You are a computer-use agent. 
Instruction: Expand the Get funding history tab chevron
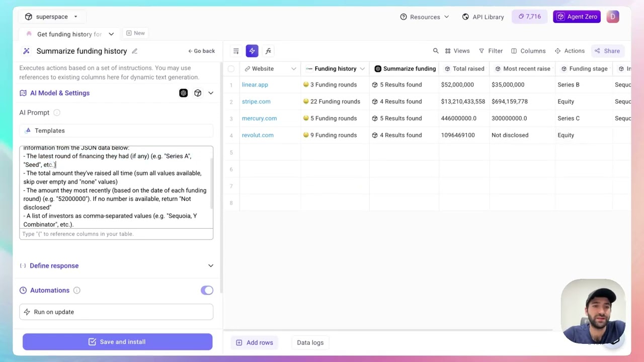(111, 34)
